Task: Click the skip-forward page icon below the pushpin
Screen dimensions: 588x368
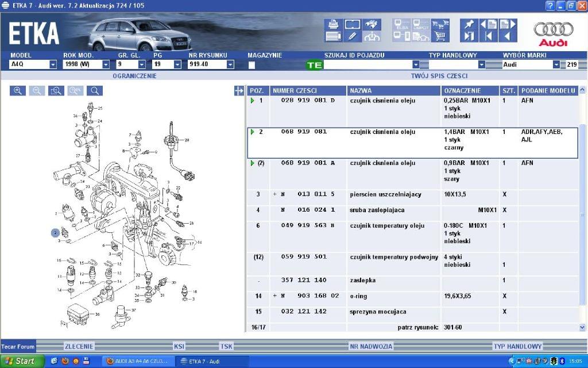Action: 469,36
